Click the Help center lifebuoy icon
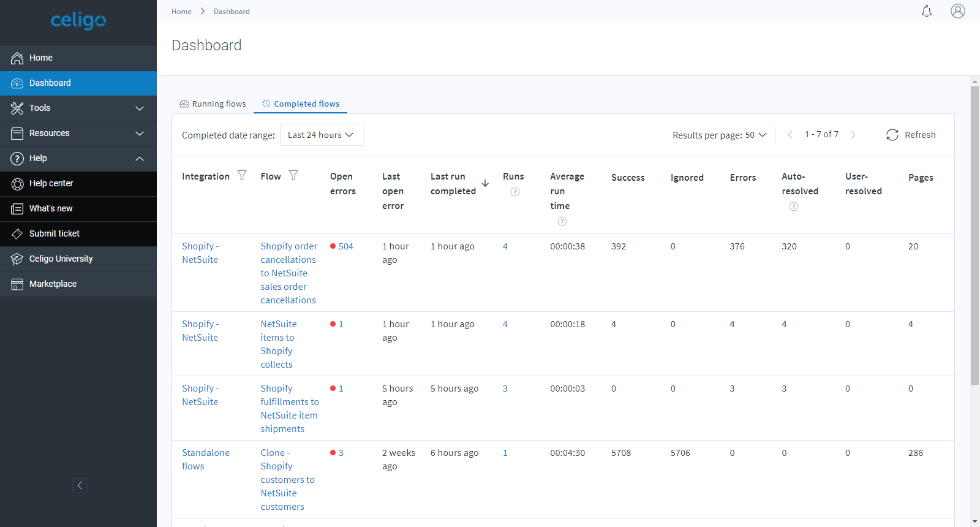Screen dimensions: 980x527 coord(17,184)
